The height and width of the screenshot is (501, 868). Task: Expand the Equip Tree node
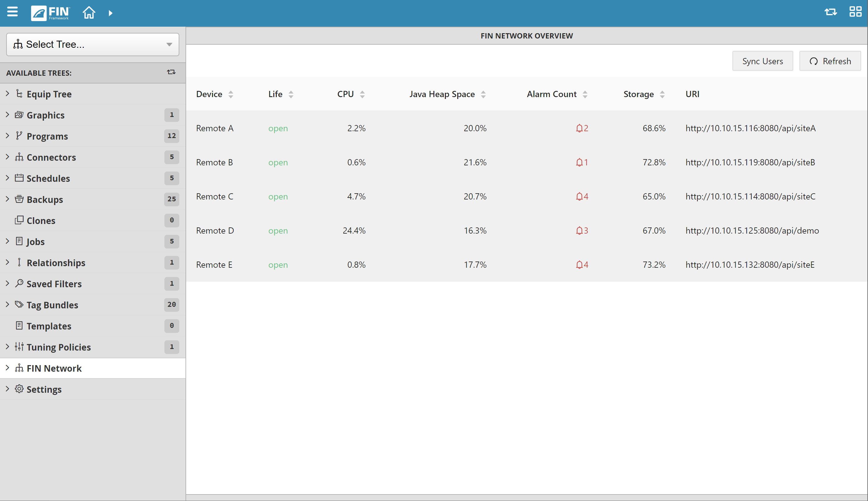click(x=7, y=94)
